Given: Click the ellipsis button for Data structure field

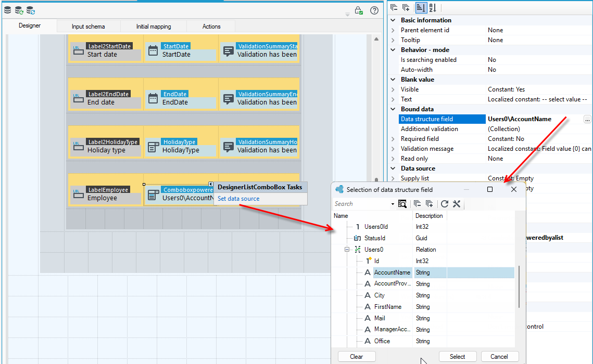Looking at the screenshot, I should pyautogui.click(x=587, y=119).
